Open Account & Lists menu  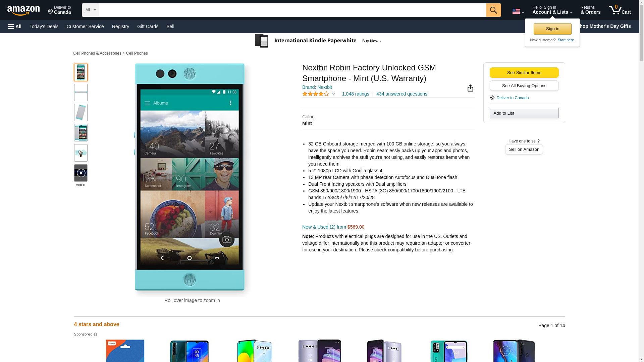(x=552, y=10)
